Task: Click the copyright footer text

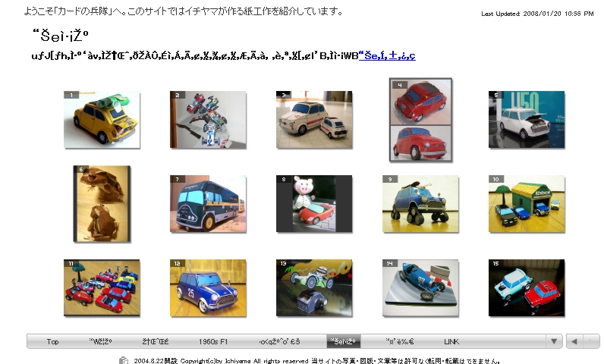Action: (316, 360)
